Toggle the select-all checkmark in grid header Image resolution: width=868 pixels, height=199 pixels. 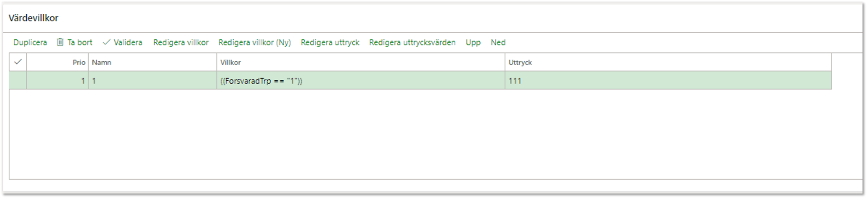click(x=18, y=62)
